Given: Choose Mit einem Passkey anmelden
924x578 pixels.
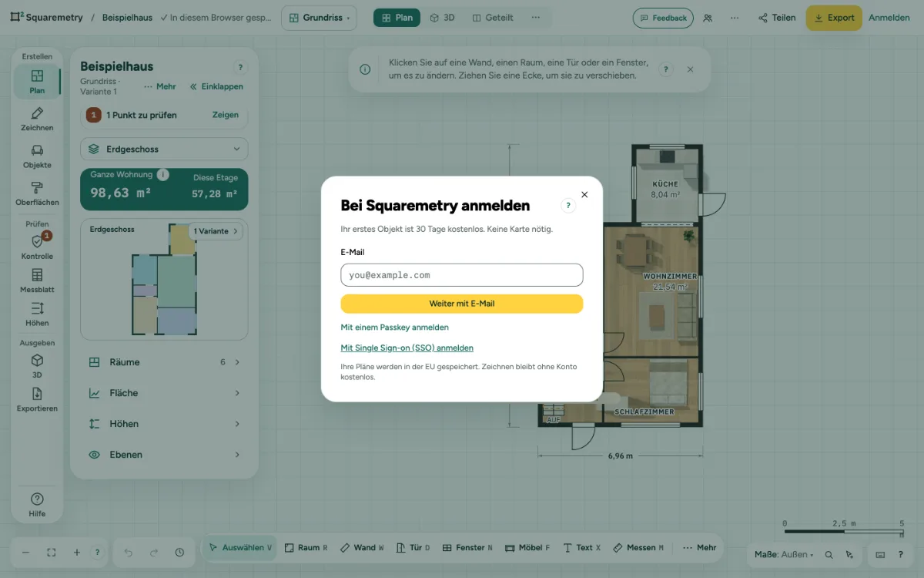Looking at the screenshot, I should point(395,328).
